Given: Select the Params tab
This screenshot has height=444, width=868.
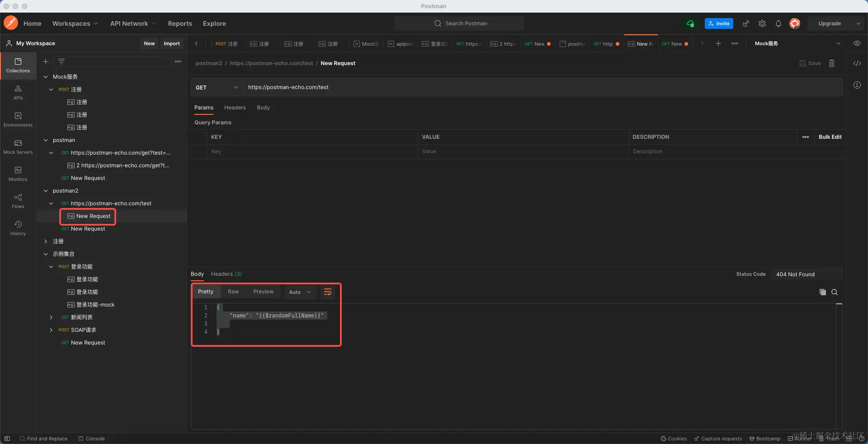Looking at the screenshot, I should pos(204,108).
